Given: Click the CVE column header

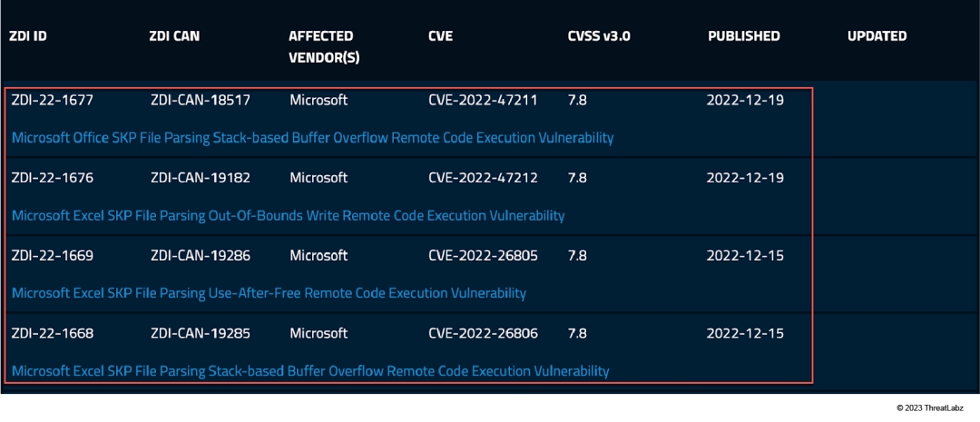Looking at the screenshot, I should click(440, 36).
